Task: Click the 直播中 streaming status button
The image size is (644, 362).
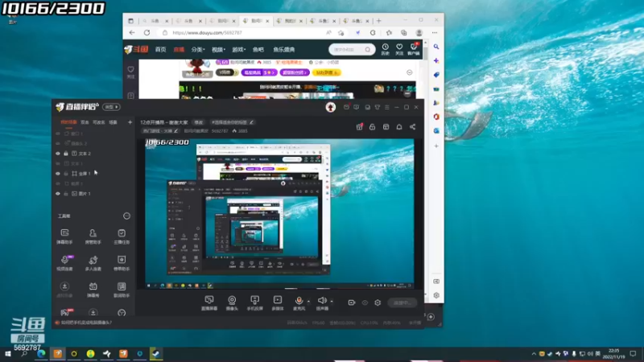Action: (x=402, y=303)
